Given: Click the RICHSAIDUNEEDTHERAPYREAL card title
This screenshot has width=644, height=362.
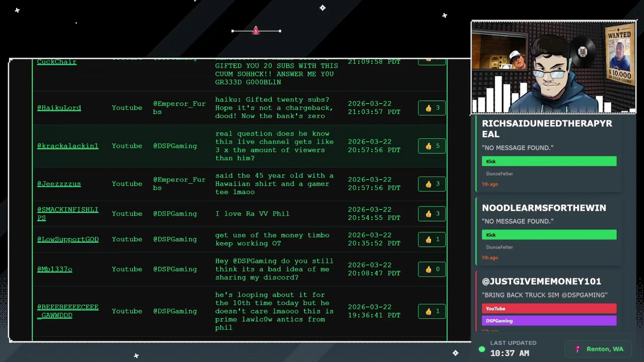Looking at the screenshot, I should point(547,129).
